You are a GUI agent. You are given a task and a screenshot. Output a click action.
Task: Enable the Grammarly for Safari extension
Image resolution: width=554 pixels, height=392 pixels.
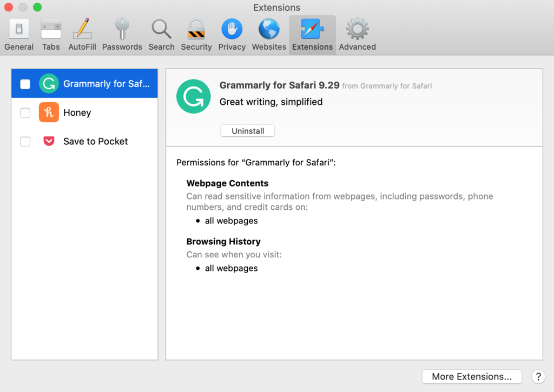(25, 83)
